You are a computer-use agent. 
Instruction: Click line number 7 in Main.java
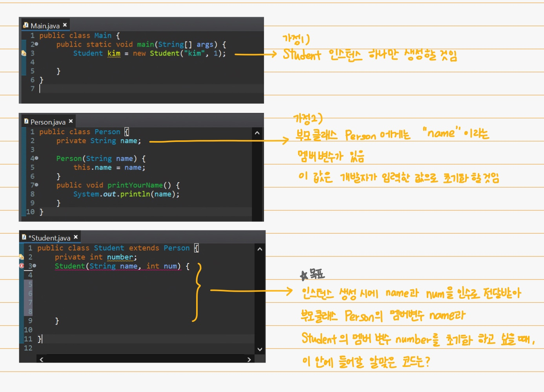point(32,89)
